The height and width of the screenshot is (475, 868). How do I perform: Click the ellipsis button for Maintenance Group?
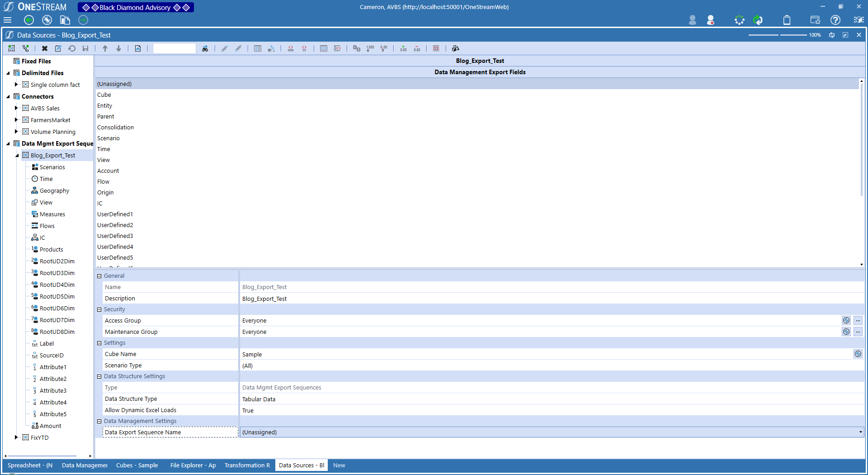click(x=858, y=332)
